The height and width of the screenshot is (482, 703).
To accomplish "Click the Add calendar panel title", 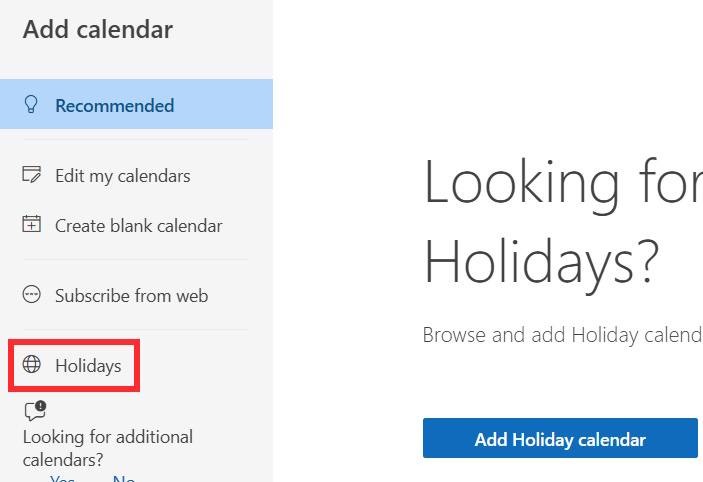I will [x=98, y=30].
